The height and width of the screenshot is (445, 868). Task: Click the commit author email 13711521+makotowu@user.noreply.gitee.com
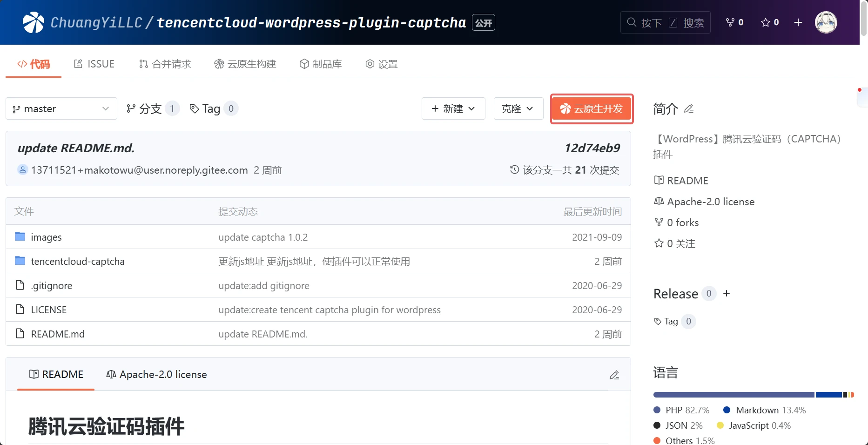click(x=140, y=170)
